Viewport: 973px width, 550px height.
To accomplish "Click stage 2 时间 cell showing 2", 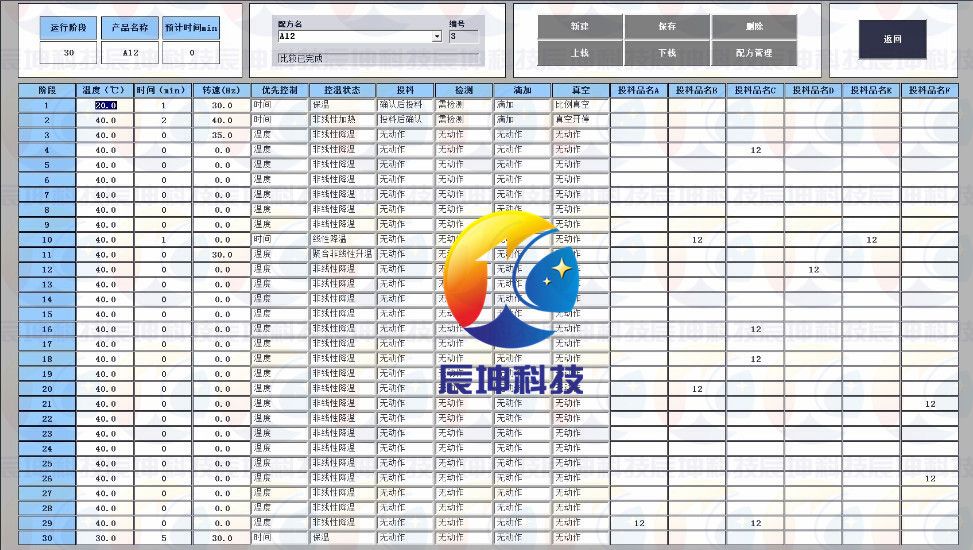I will pos(163,120).
